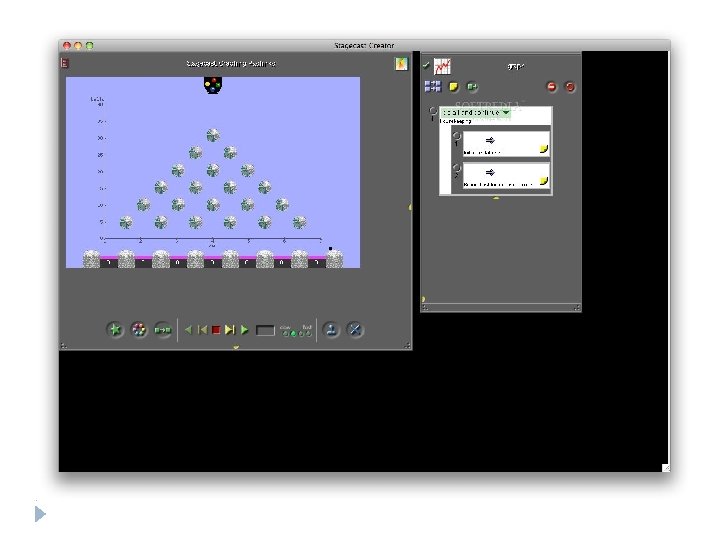Select the third speed radio button
The height and width of the screenshot is (540, 720).
(x=301, y=334)
